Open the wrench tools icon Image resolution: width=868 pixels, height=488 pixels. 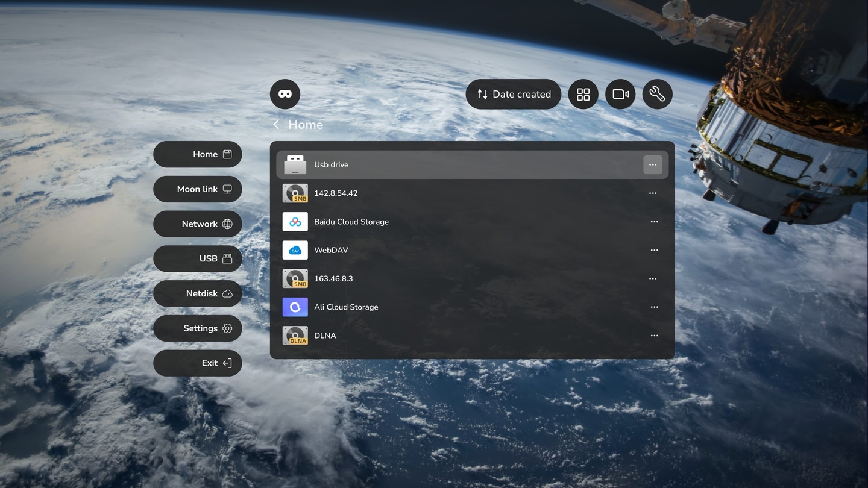(x=657, y=94)
